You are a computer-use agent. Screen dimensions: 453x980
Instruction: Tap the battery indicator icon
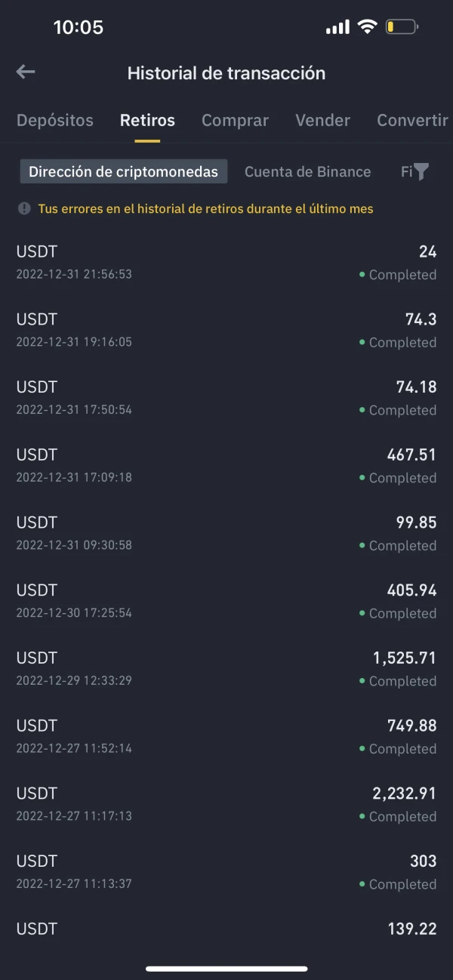[402, 27]
